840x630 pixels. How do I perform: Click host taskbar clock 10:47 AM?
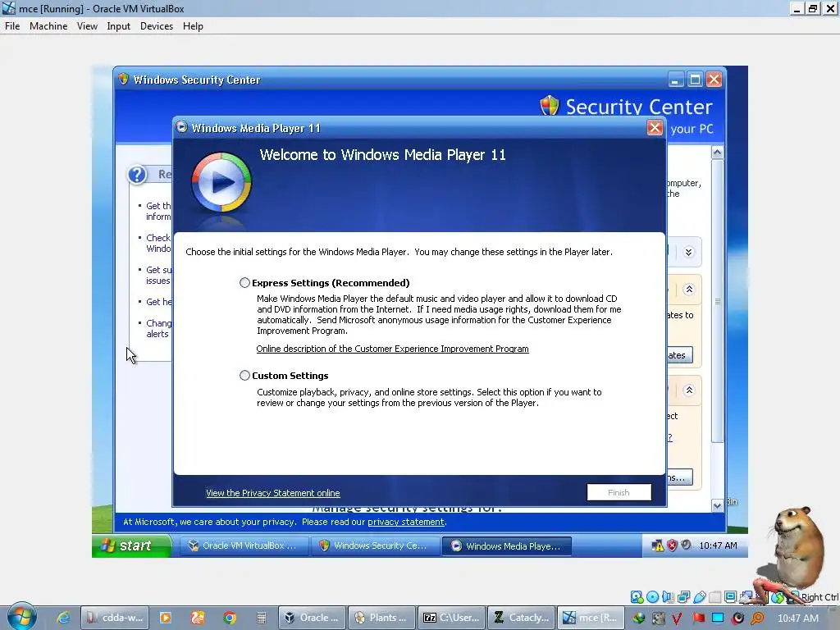pos(797,618)
